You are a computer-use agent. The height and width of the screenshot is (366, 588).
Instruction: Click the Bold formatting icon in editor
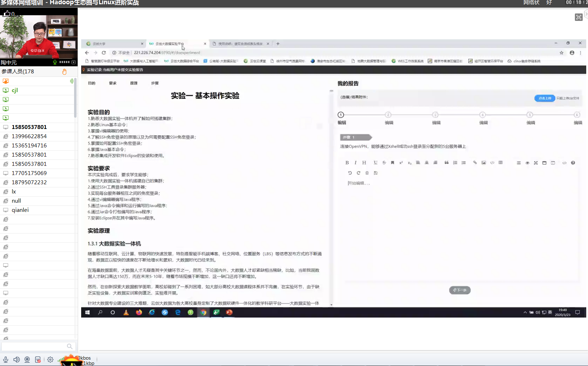(x=347, y=163)
